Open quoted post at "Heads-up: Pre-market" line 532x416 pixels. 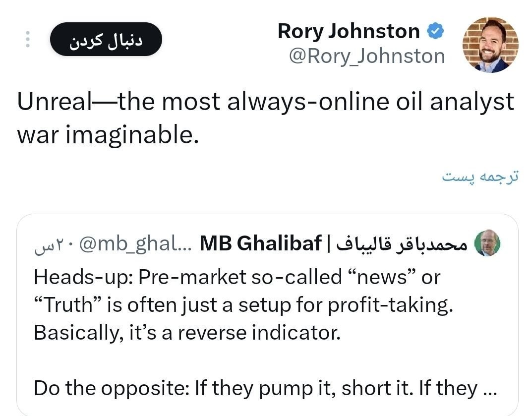(237, 277)
